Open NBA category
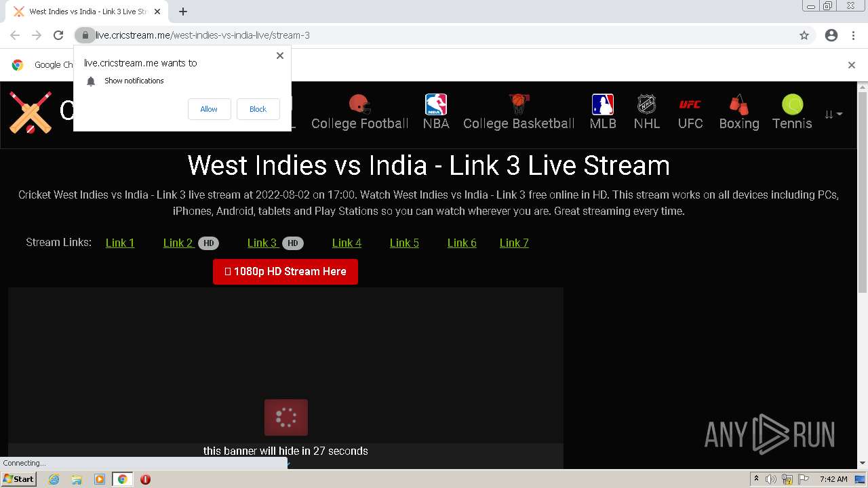Image resolution: width=868 pixels, height=488 pixels. tap(436, 112)
